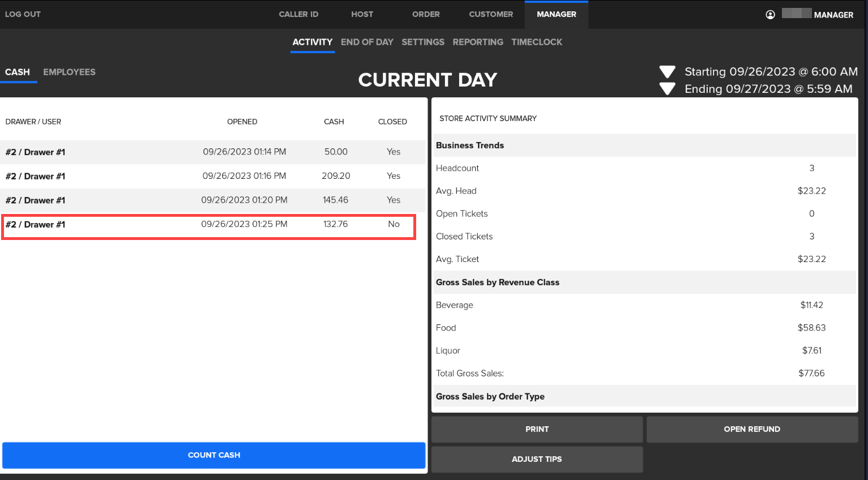Screen dimensions: 868x480
Task: Click the user profile icon
Action: 770,15
